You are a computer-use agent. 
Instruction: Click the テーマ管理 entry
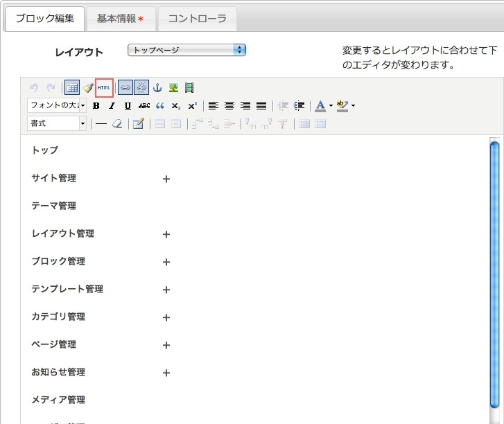point(53,206)
